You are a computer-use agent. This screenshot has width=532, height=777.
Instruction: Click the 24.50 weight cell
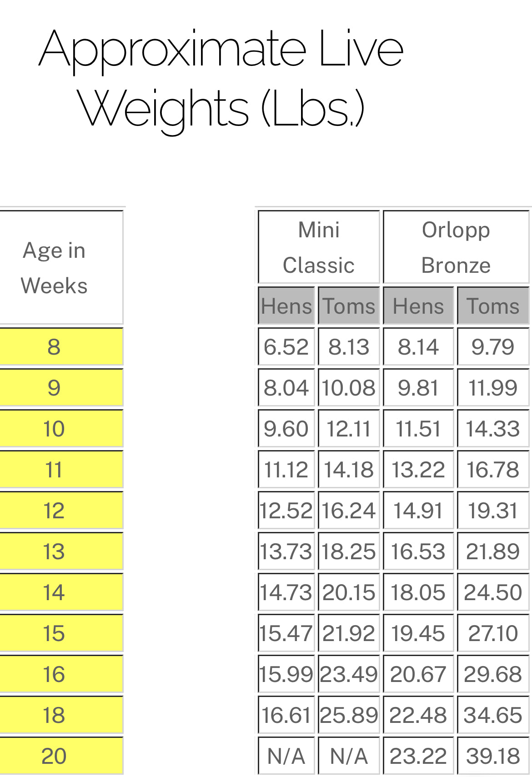point(493,592)
